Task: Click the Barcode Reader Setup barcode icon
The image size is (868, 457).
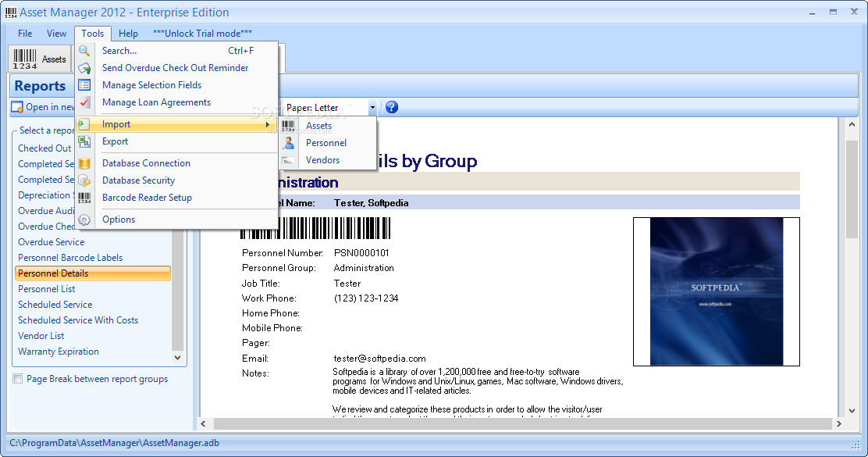Action: pyautogui.click(x=84, y=198)
